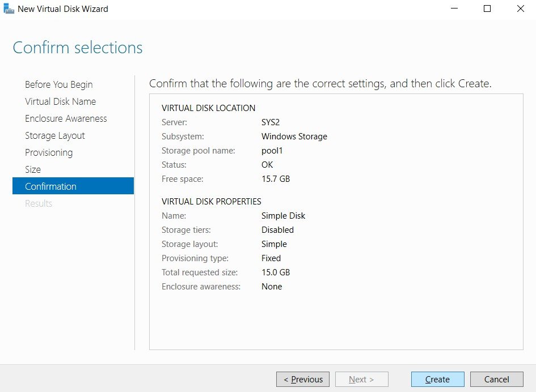The height and width of the screenshot is (392, 536).
Task: Click the 'Provisioning type:' label
Action: click(195, 258)
